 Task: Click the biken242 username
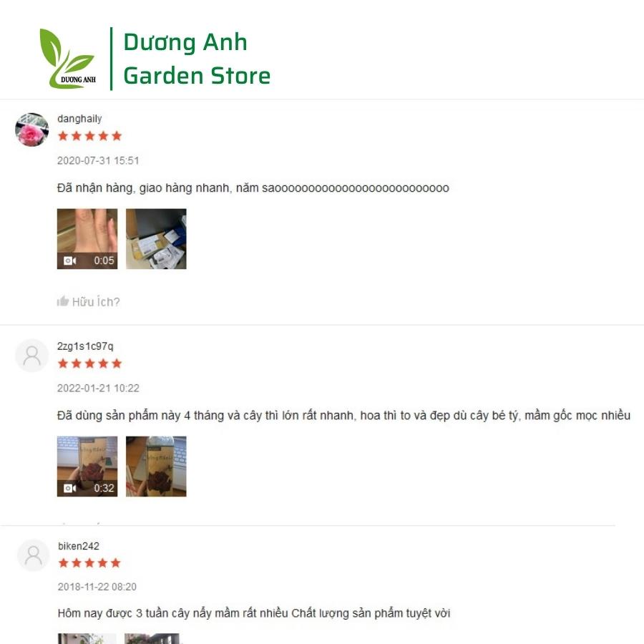click(79, 546)
